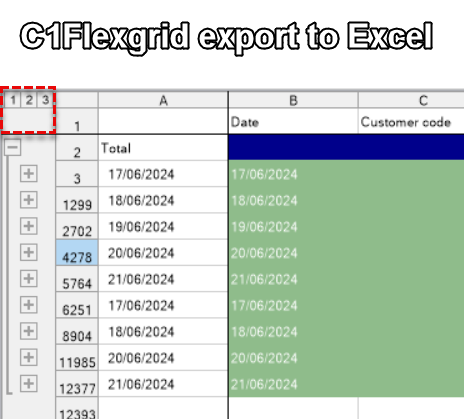Image resolution: width=464 pixels, height=419 pixels.
Task: Expand the group at row 4278
Action: 28,252
